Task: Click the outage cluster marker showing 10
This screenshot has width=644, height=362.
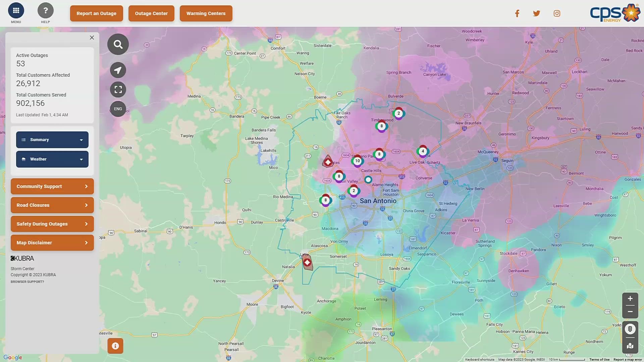Action: pos(357,161)
